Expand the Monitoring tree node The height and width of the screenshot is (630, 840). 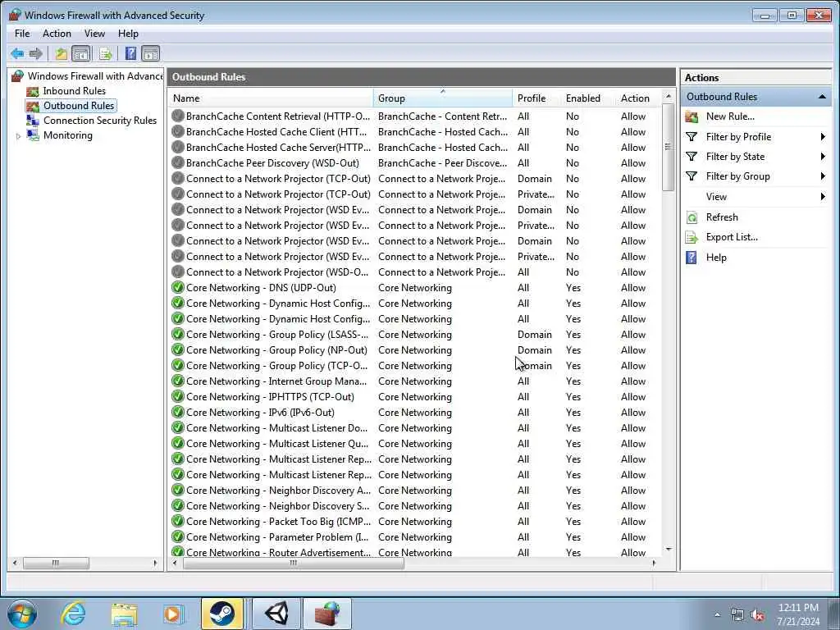pyautogui.click(x=19, y=136)
